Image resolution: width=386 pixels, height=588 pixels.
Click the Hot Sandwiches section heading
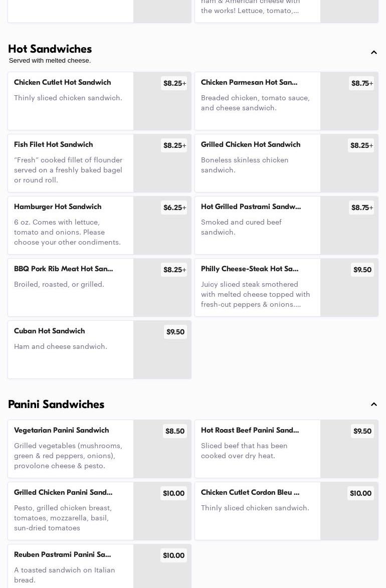[50, 49]
